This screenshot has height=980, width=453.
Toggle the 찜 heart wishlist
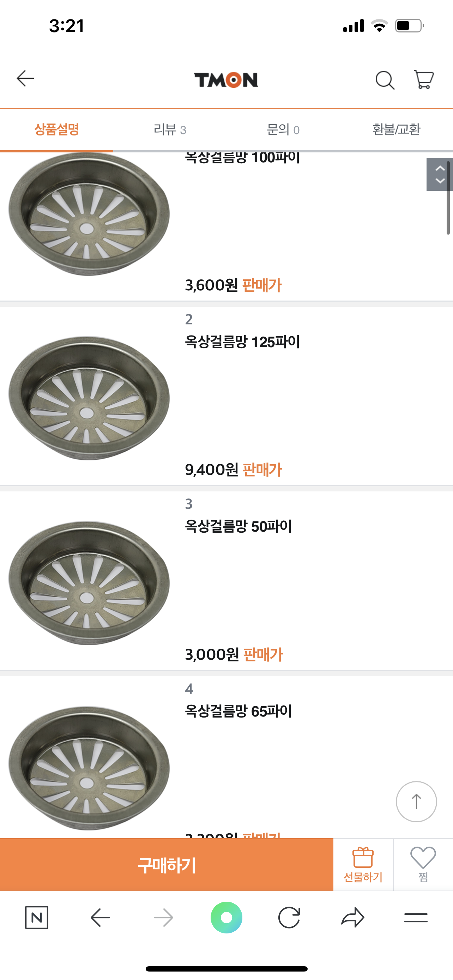coord(423,864)
